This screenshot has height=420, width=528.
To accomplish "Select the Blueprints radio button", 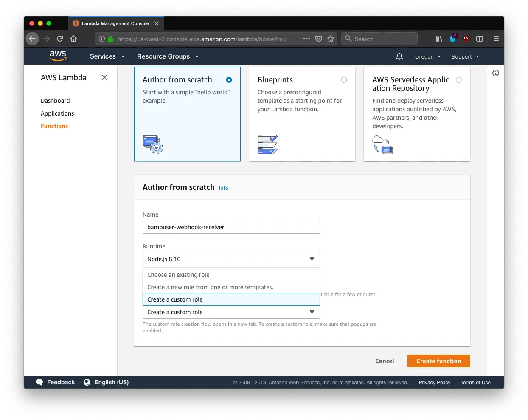I will (344, 80).
